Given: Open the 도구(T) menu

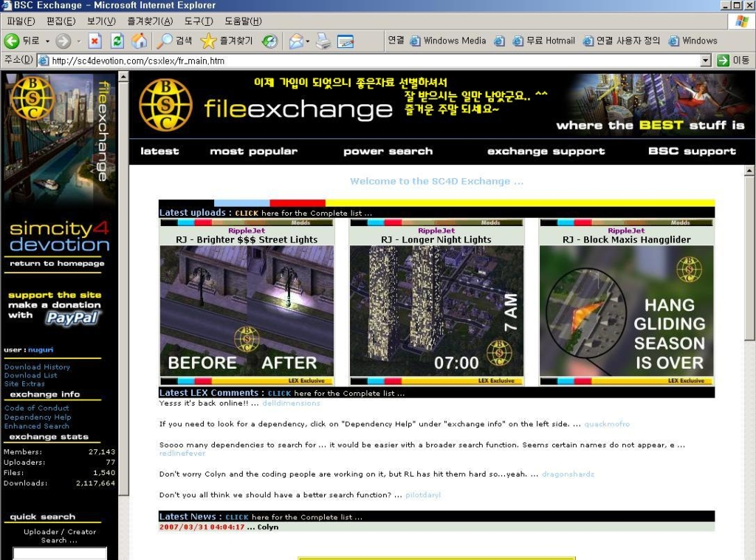Looking at the screenshot, I should (x=199, y=21).
